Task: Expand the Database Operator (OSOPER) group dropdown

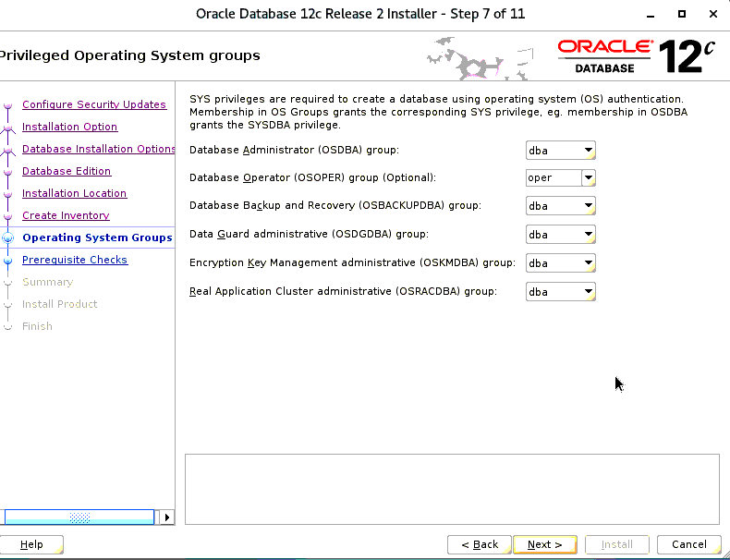Action: coord(588,177)
